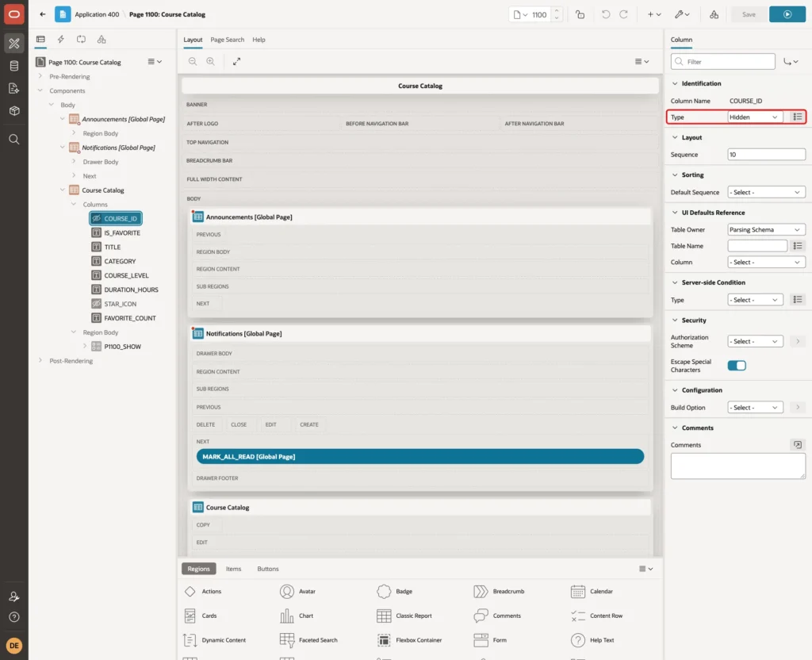
Task: Open Server-side Condition Type dropdown
Action: [x=755, y=299]
